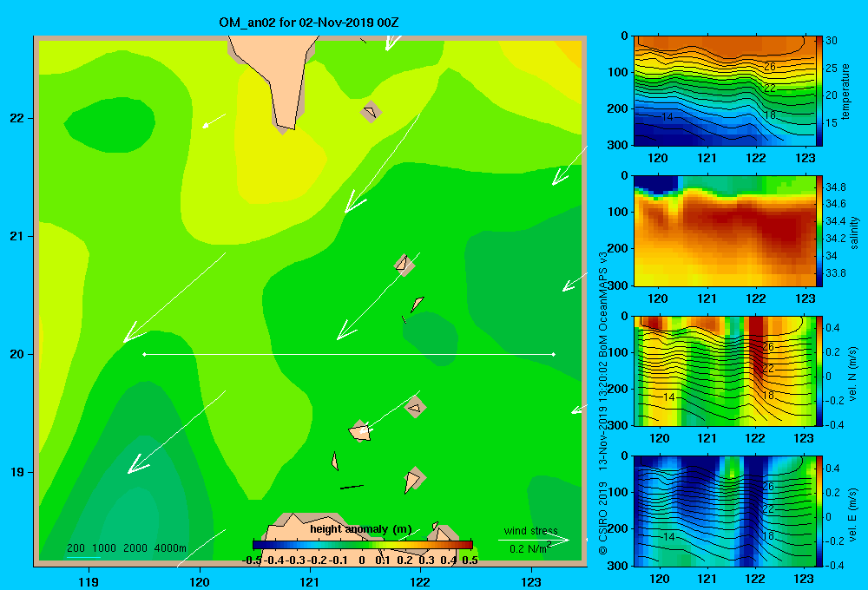This screenshot has width=868, height=590.
Task: Click the '26' isotherm label in temperature panel
Action: tap(769, 67)
